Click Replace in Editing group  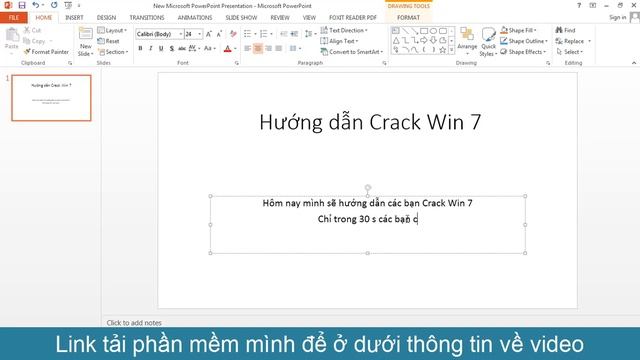point(573,41)
